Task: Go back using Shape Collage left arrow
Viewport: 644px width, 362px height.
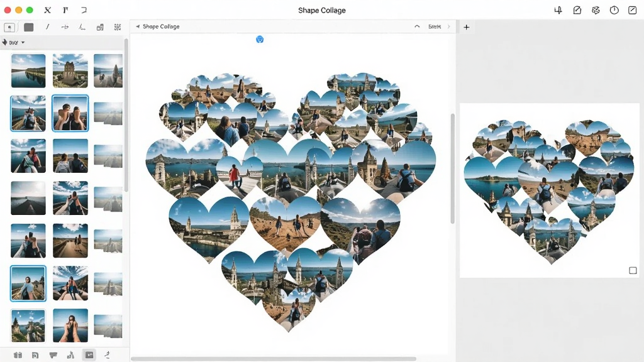Action: [138, 26]
